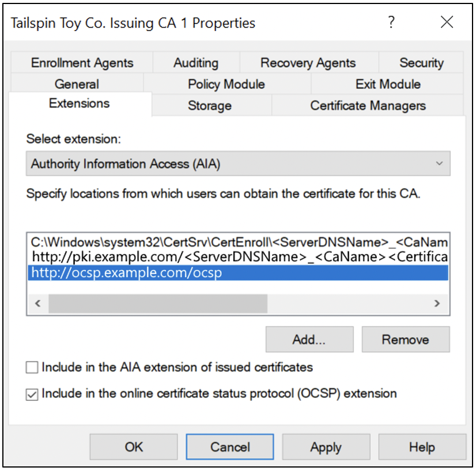The width and height of the screenshot is (476, 471).
Task: Open the Auditing tab
Action: point(196,63)
